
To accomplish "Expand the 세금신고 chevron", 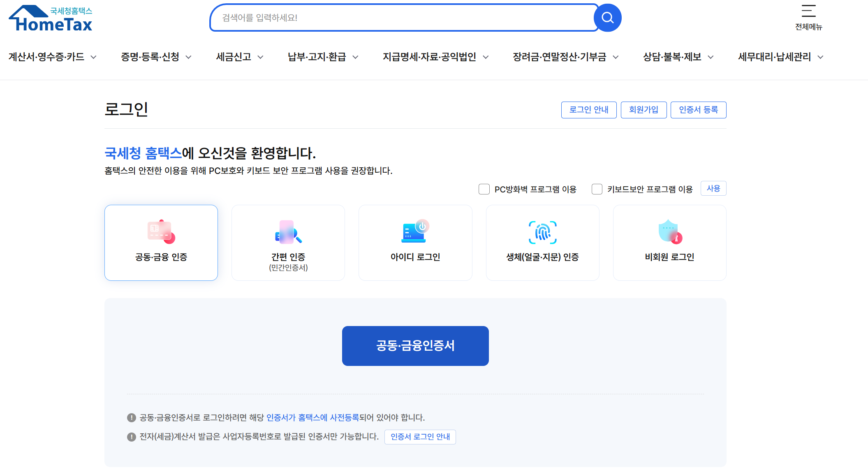I will point(261,57).
